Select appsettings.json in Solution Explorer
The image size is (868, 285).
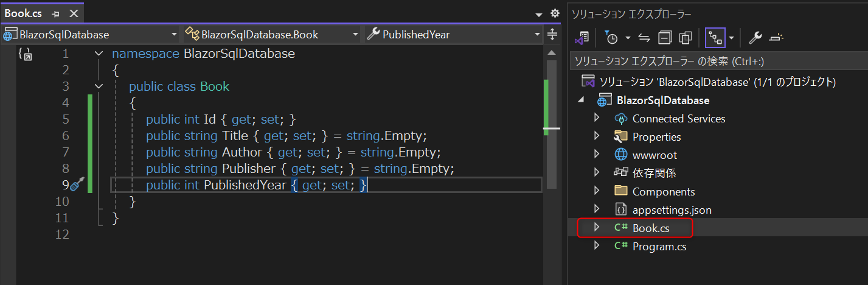click(x=672, y=209)
